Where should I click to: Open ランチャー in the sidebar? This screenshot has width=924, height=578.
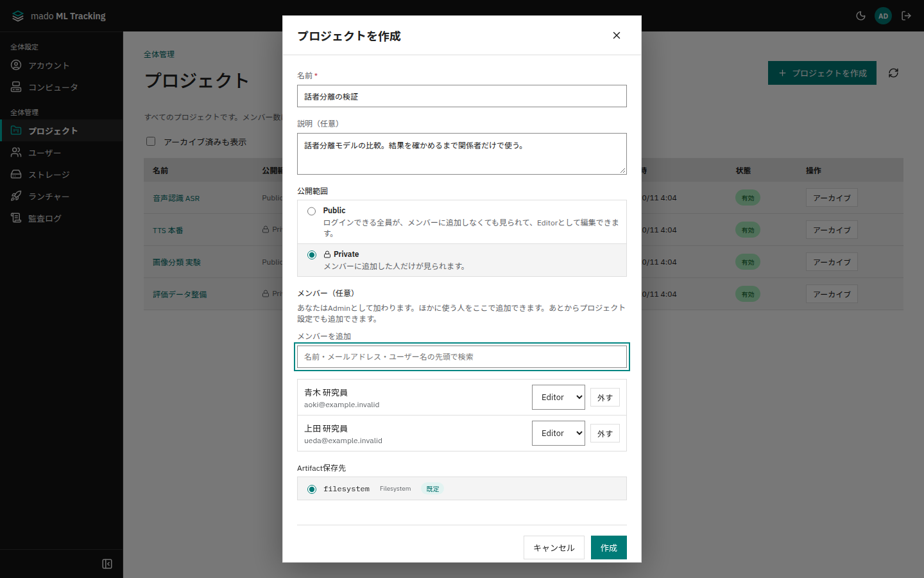tap(62, 197)
